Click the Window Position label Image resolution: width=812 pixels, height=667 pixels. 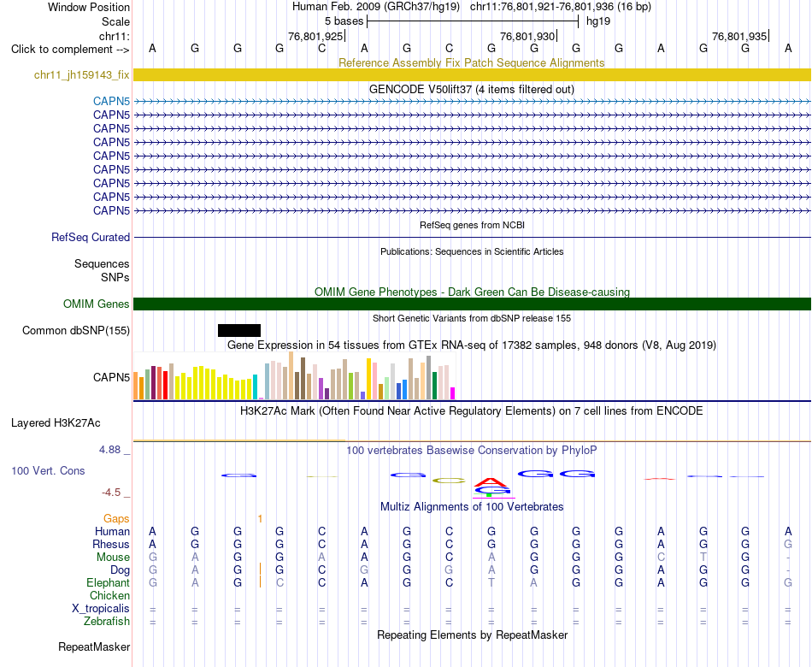click(x=89, y=7)
